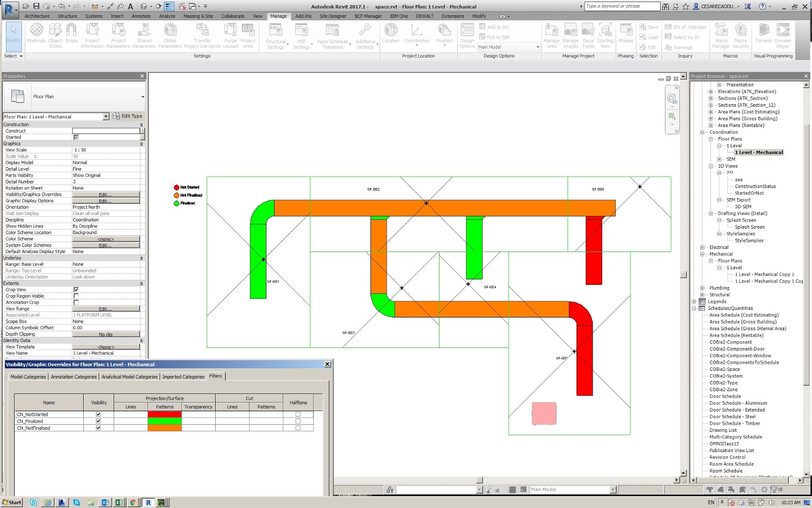The image size is (812, 508).
Task: Click the MEP Settings tool
Action: click(x=301, y=35)
